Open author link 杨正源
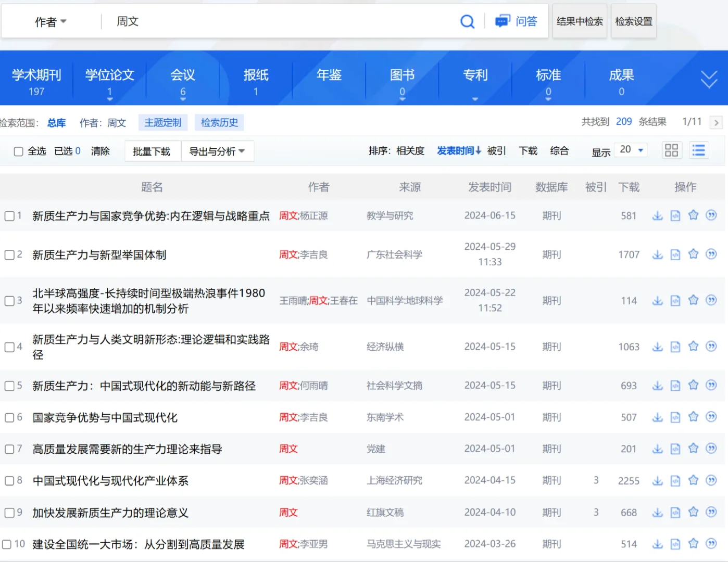 (314, 216)
